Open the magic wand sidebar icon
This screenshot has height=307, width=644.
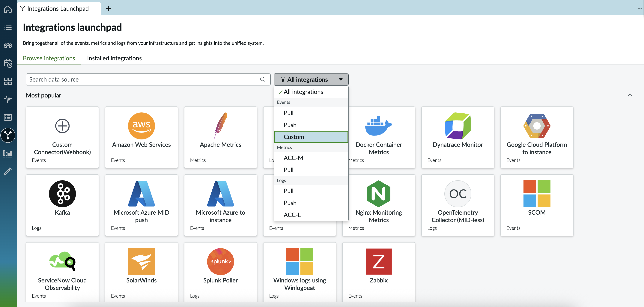[8, 171]
